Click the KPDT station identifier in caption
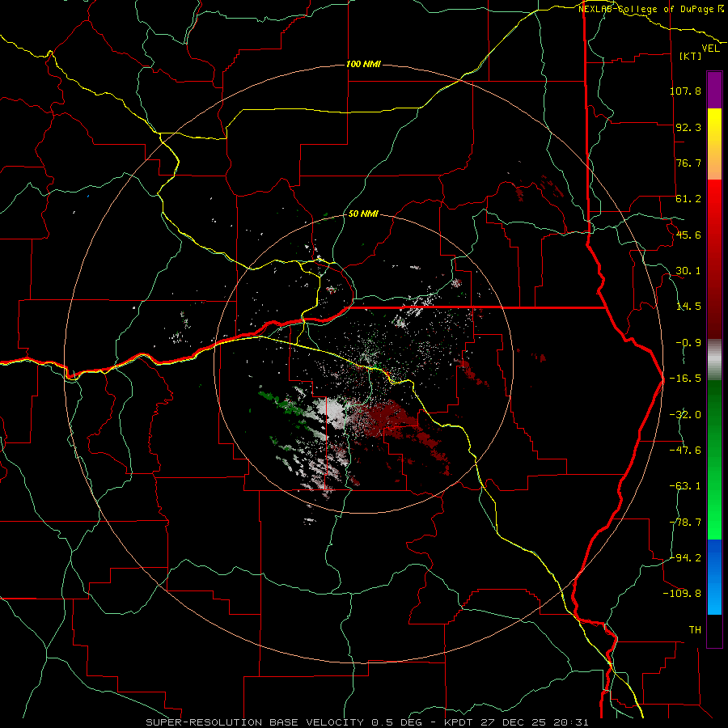Image resolution: width=728 pixels, height=728 pixels. 458,722
